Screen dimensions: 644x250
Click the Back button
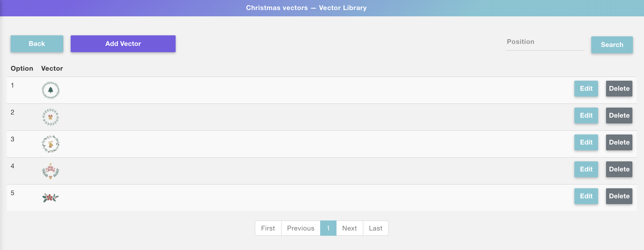click(37, 44)
